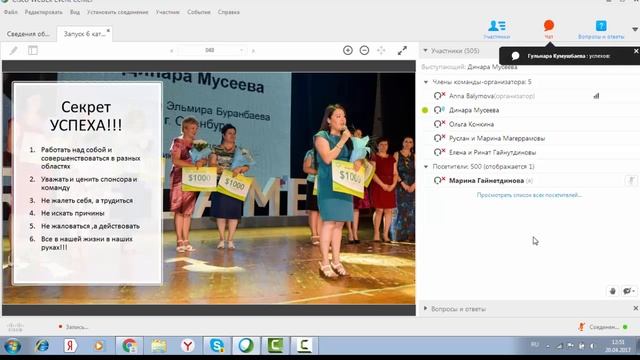The width and height of the screenshot is (640, 360).
Task: Go to previous slide arrow
Action: coord(171,51)
